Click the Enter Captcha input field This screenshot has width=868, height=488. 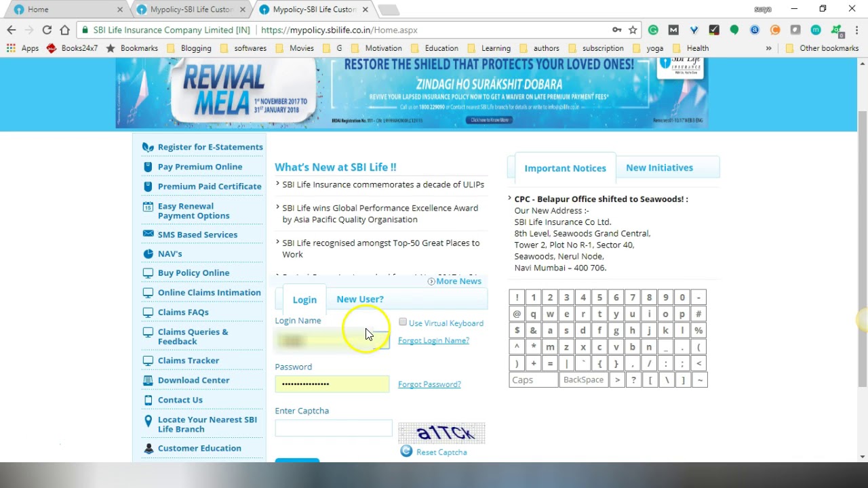[334, 428]
